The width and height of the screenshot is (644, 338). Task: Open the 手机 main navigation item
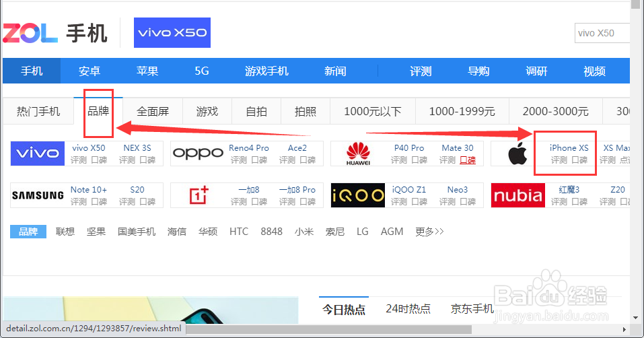(x=32, y=71)
